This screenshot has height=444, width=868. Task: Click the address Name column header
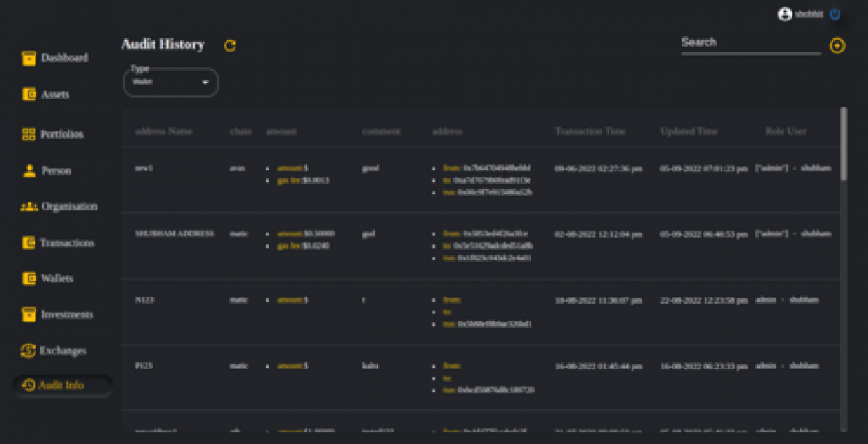coord(163,131)
